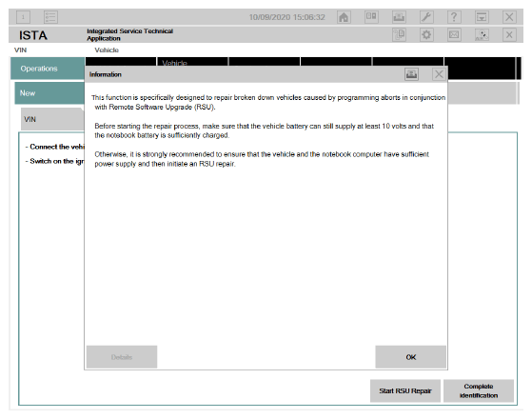Click the print icon in top toolbar
This screenshot has height=419, width=532.
point(399,17)
